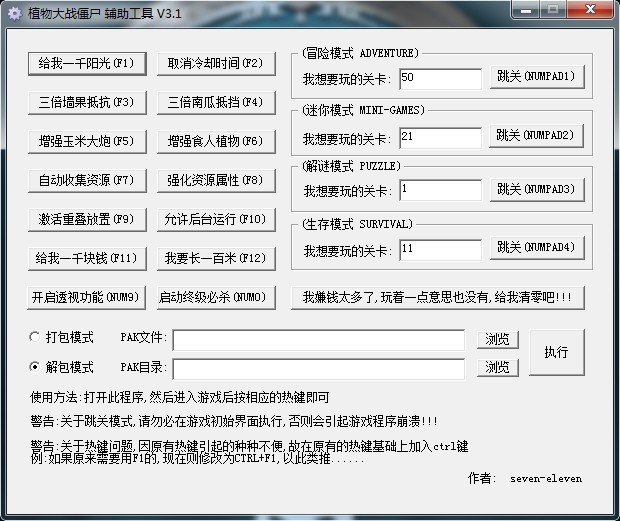This screenshot has height=521, width=620.
Task: Click the gear icon in title bar
Action: point(15,14)
